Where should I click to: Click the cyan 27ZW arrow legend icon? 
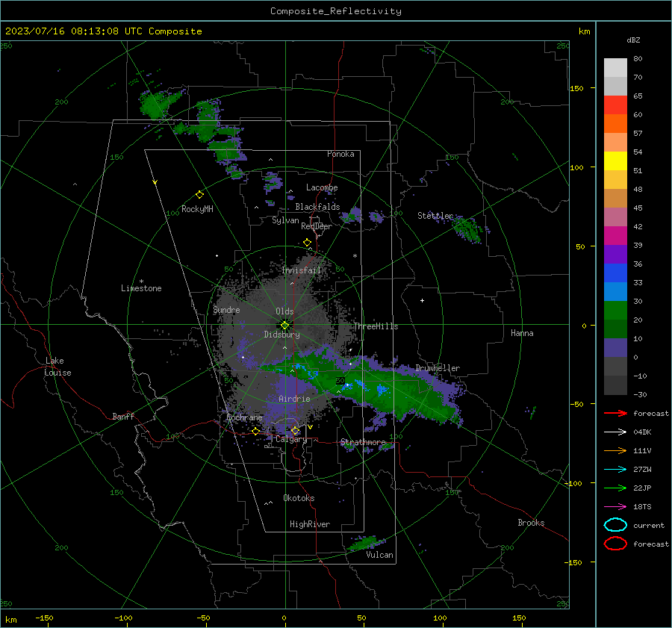[615, 470]
